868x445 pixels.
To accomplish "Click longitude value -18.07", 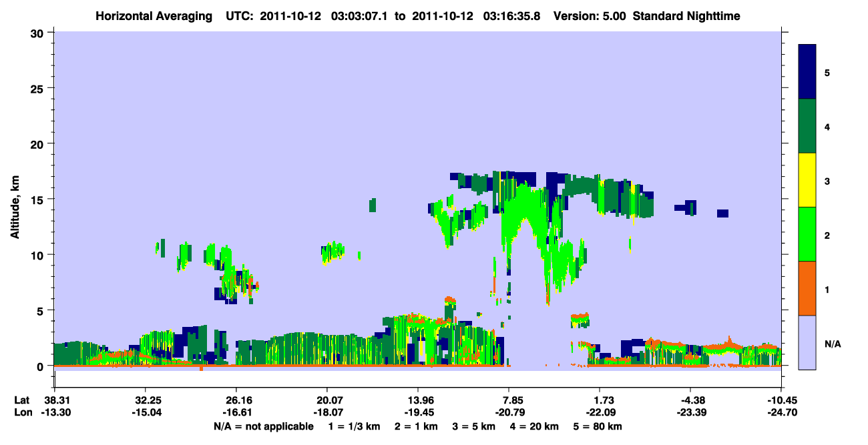I will [327, 413].
